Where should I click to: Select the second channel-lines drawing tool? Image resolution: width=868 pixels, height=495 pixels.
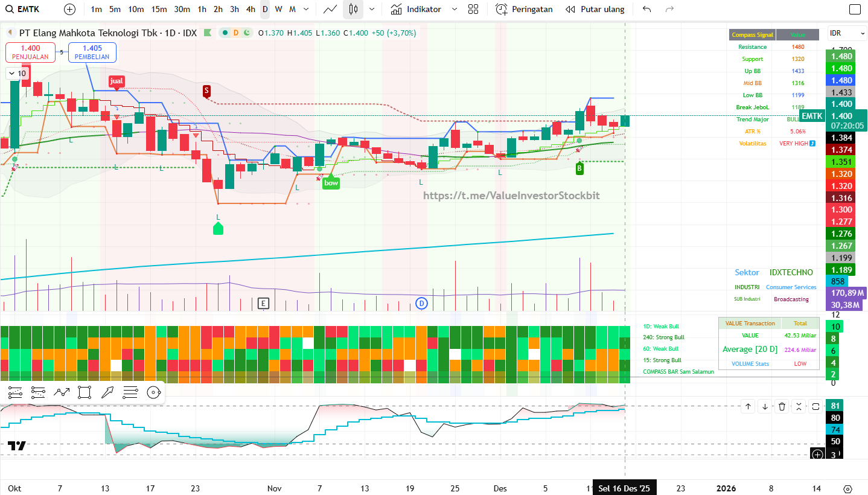click(39, 392)
